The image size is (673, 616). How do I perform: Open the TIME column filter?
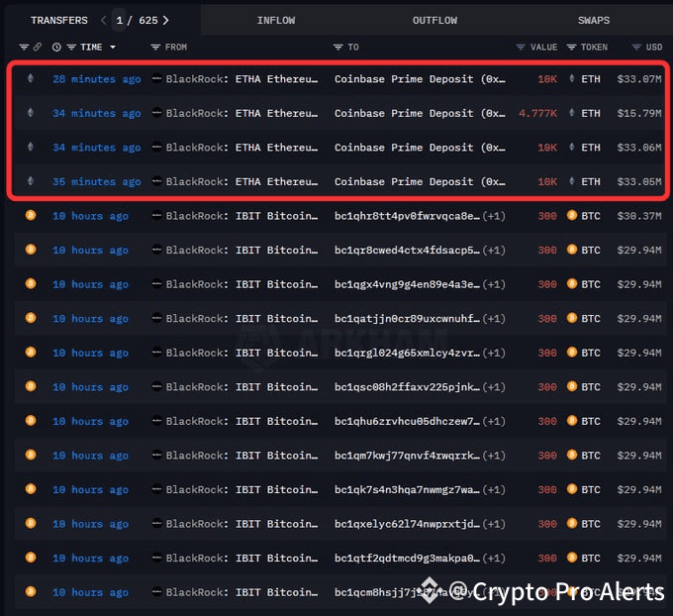[71, 47]
